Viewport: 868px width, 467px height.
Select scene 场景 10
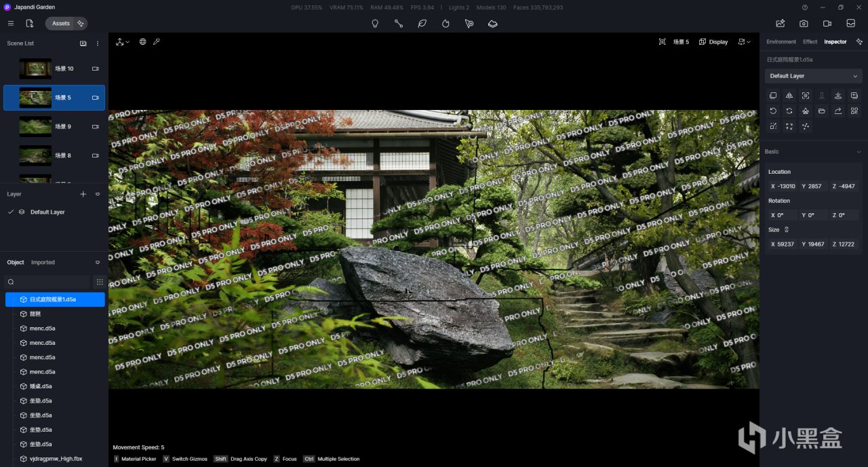[x=54, y=69]
